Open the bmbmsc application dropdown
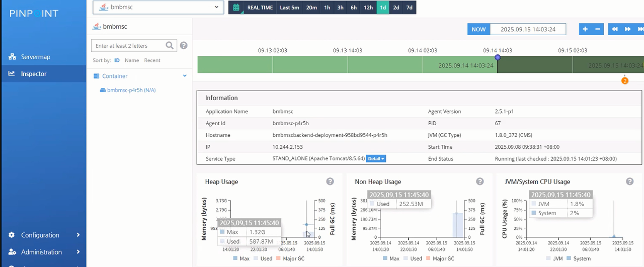Image resolution: width=644 pixels, height=267 pixels. [x=158, y=8]
